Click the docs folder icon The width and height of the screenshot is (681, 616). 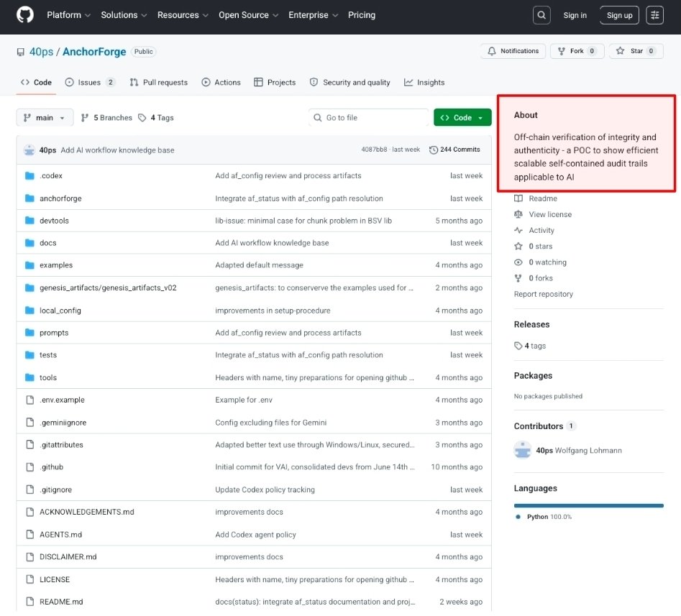[29, 243]
